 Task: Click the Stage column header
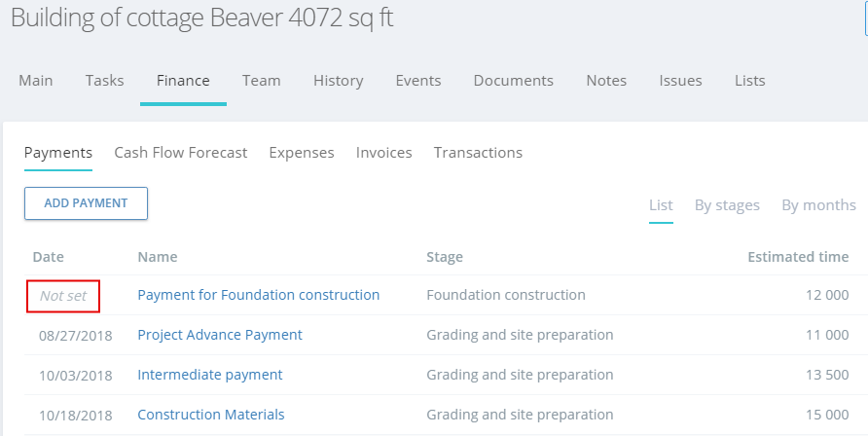pyautogui.click(x=445, y=257)
